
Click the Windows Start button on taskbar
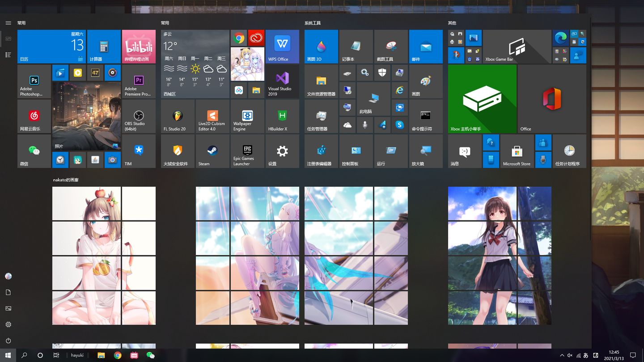click(8, 355)
